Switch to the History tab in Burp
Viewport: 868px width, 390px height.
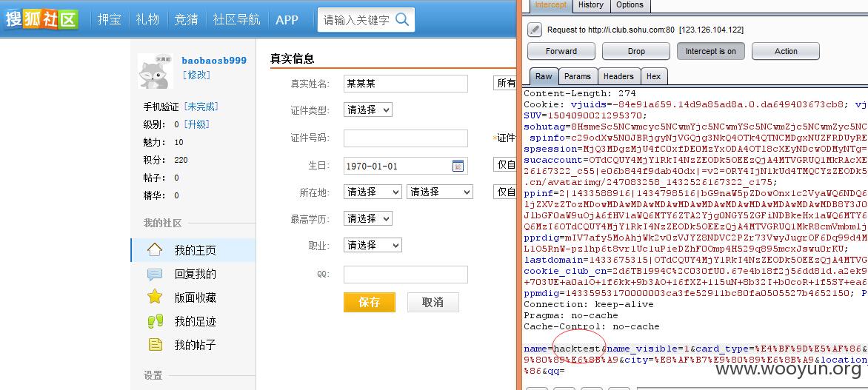coord(591,5)
